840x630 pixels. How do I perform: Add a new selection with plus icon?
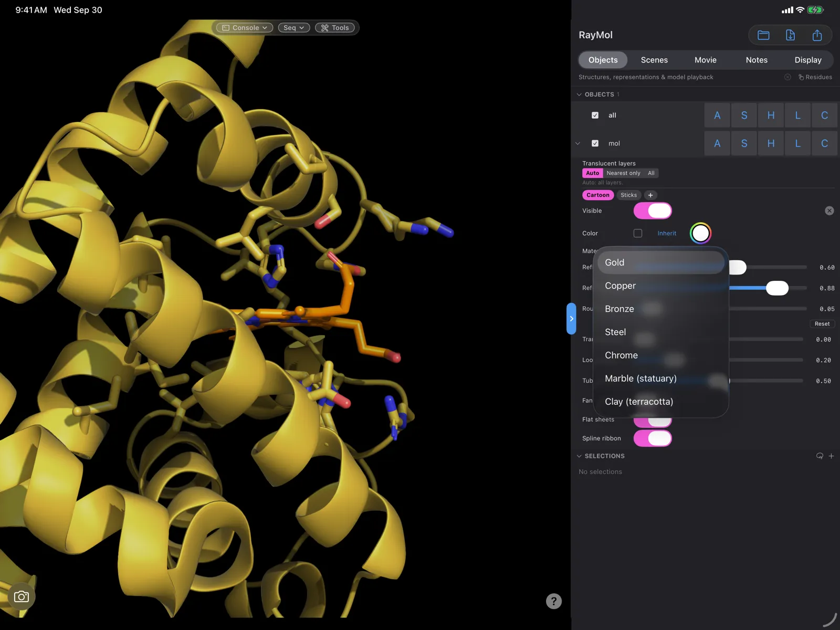coord(831,456)
